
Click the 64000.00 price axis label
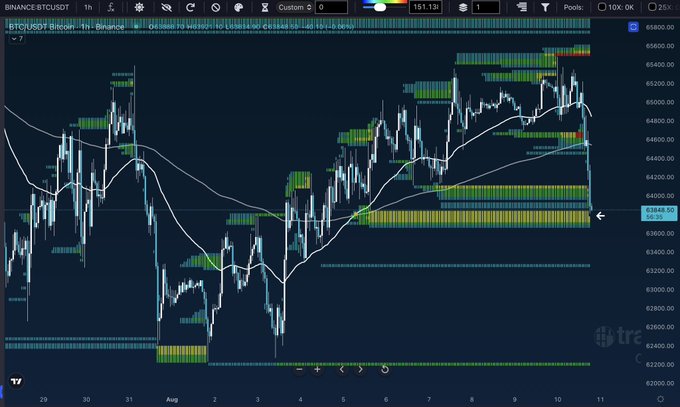[660, 196]
